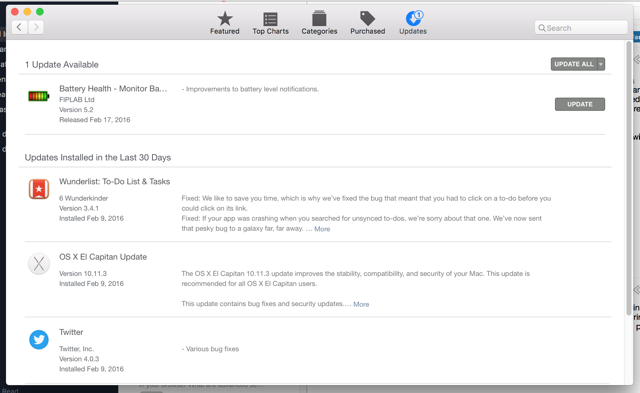Open the Wunderlist: To-Do List & Tasks title
640x393 pixels.
[x=114, y=182]
